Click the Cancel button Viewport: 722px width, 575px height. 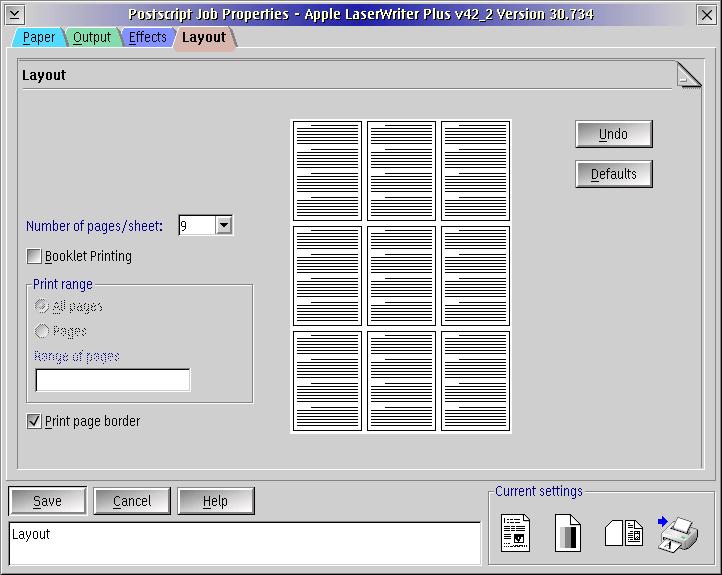(132, 501)
